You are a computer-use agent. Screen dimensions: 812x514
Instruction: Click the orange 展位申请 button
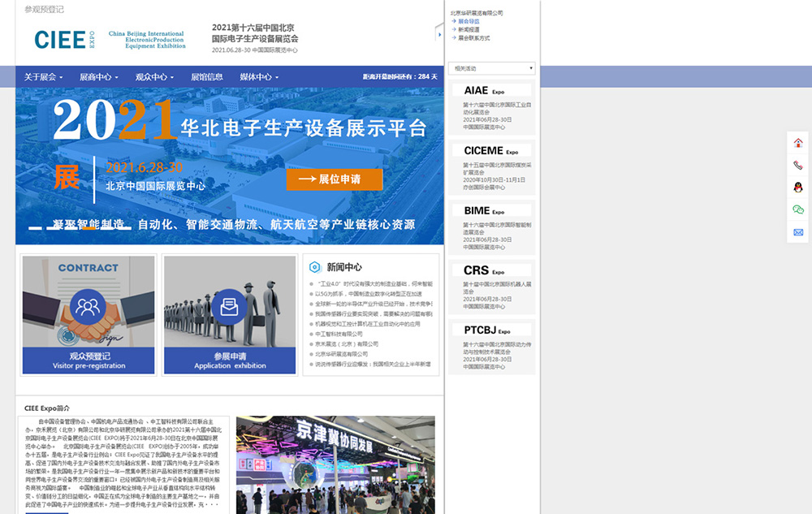pyautogui.click(x=334, y=179)
